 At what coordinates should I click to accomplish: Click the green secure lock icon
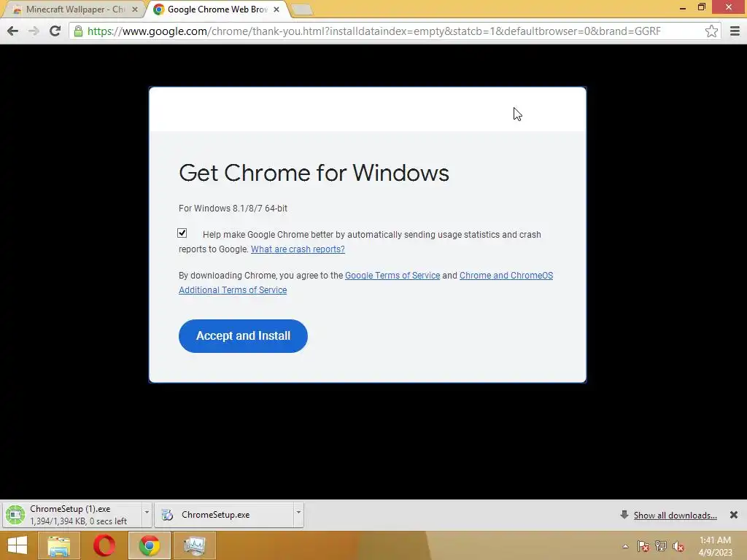coord(78,31)
